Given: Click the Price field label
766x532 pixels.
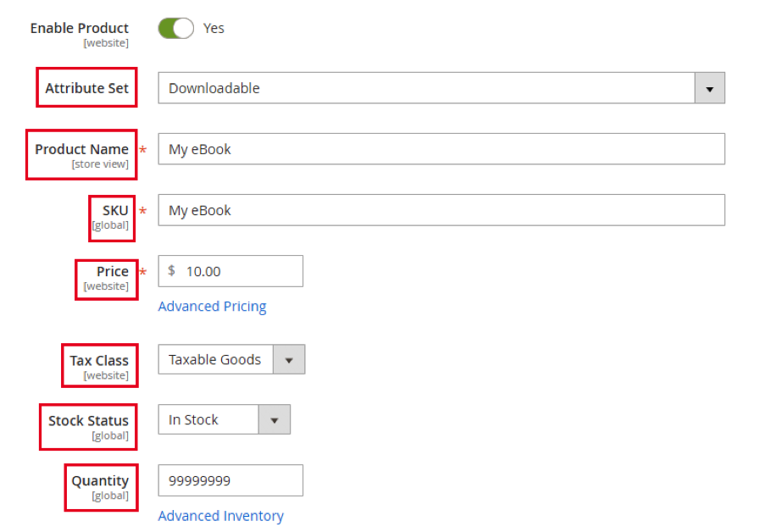Looking at the screenshot, I should click(113, 272).
